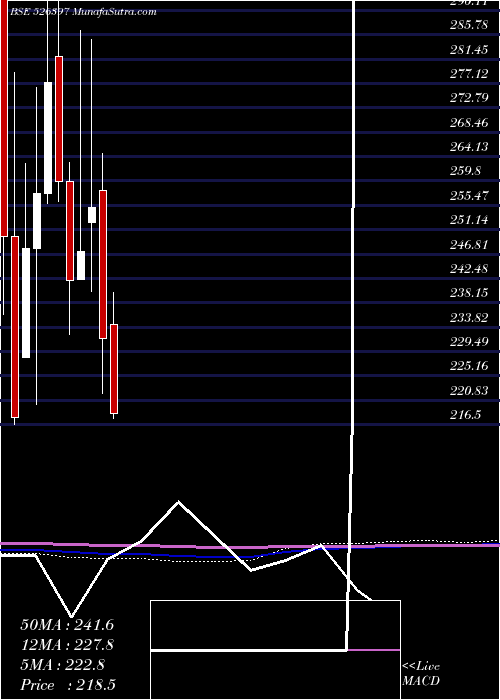This screenshot has width=500, height=700.
Task: Click the 259.8 price axis label
Action: coord(465,171)
